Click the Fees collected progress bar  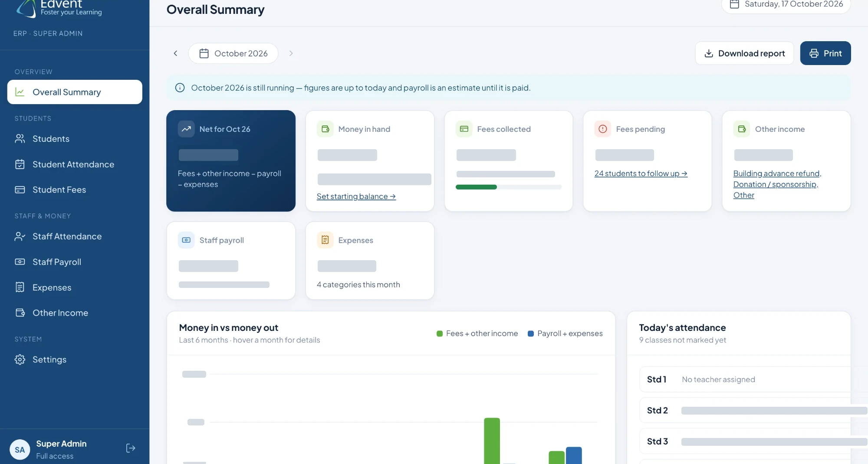(x=508, y=187)
